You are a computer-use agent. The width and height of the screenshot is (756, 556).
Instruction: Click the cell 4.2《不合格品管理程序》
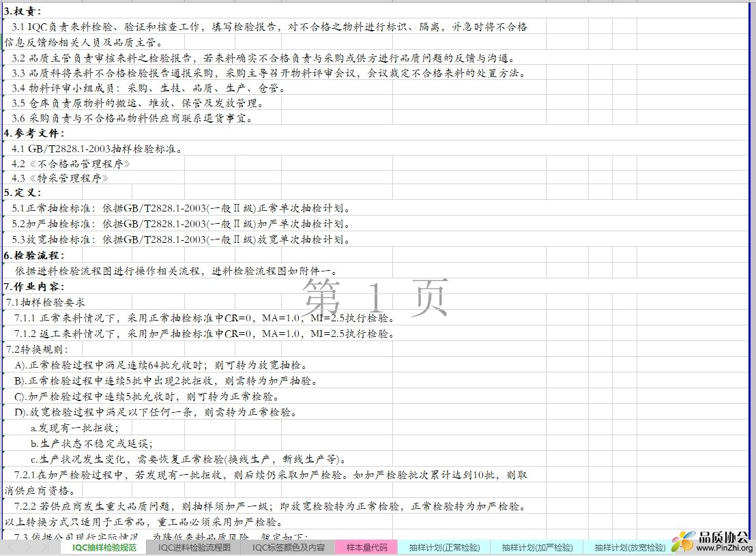click(x=71, y=164)
